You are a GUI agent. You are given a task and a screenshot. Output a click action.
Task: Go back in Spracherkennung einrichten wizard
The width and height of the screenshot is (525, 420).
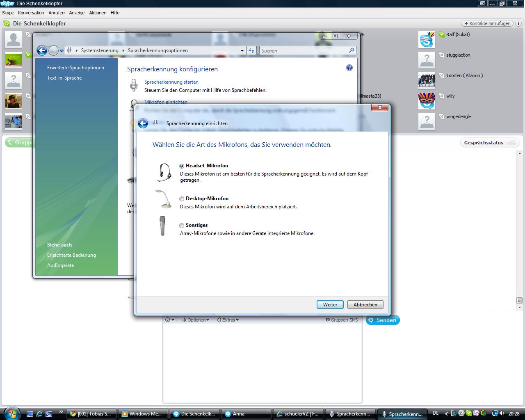[143, 123]
